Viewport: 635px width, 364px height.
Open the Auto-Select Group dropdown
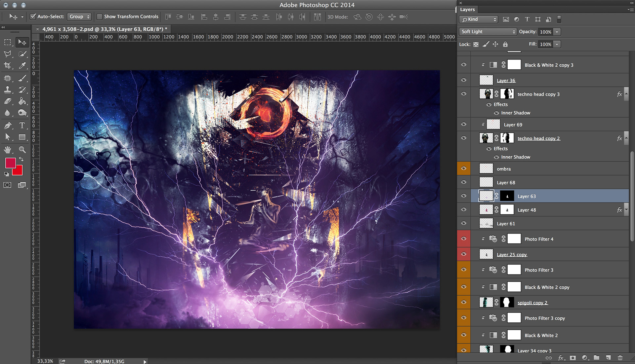click(x=79, y=17)
